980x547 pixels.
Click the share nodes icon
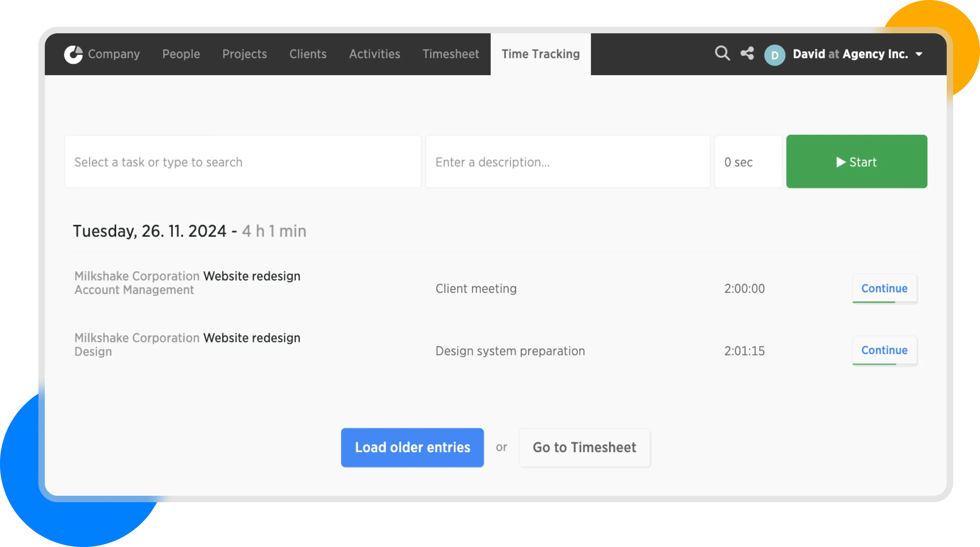tap(747, 54)
